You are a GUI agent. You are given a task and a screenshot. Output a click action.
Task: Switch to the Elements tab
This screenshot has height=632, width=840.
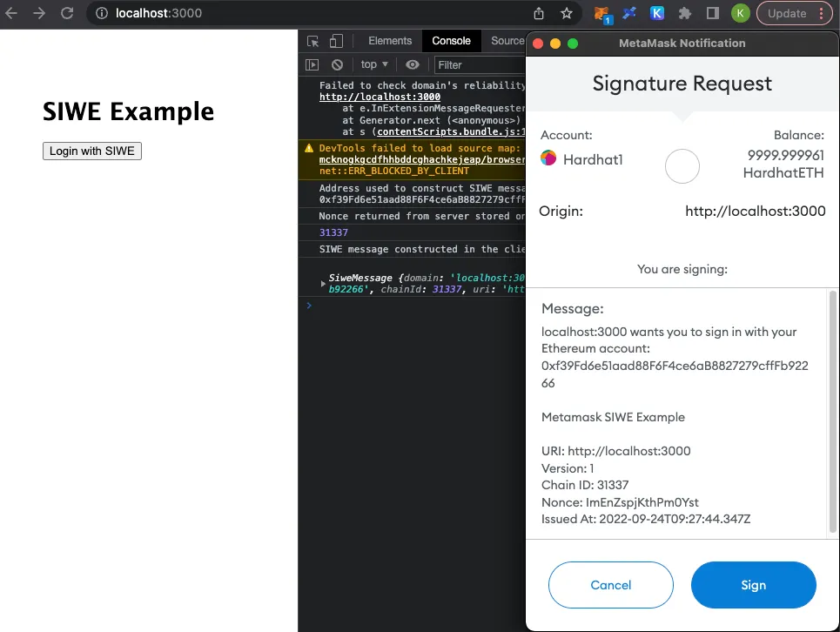390,41
